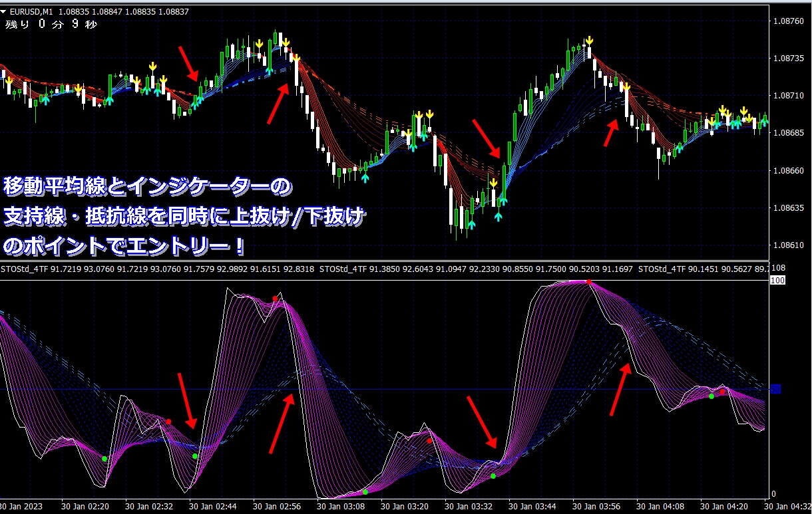812x514 pixels.
Task: Click the yellow down arrow above the highest candle near 03:56
Action: 589,42
